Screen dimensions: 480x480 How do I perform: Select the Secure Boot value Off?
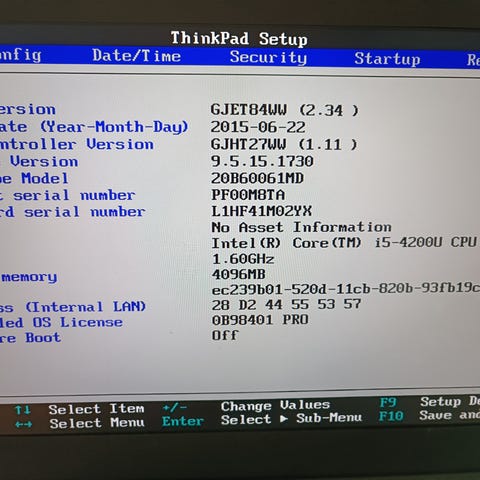pos(225,335)
